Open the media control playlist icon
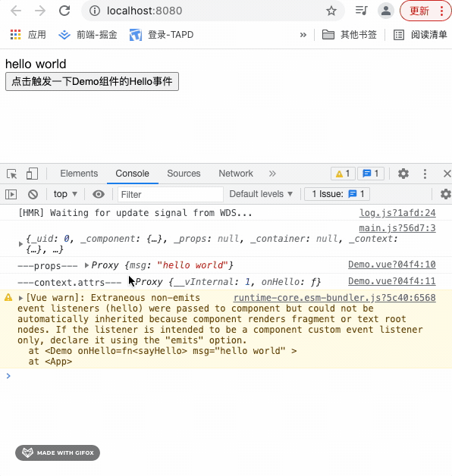Image resolution: width=452 pixels, height=476 pixels. (361, 11)
